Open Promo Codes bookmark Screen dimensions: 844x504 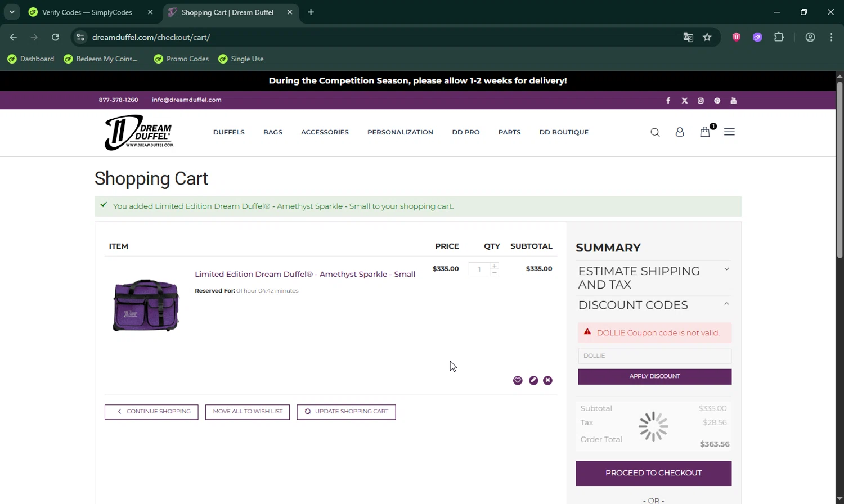181,59
